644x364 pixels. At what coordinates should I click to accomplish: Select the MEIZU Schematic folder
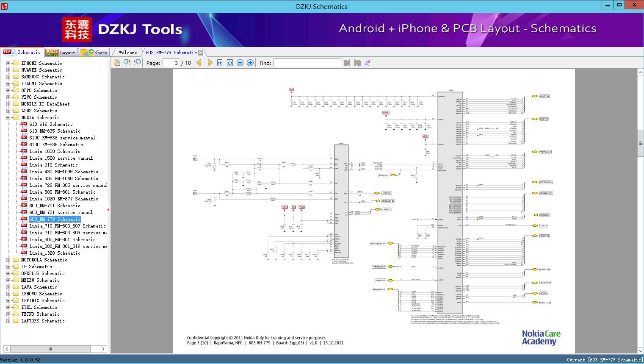[40, 280]
